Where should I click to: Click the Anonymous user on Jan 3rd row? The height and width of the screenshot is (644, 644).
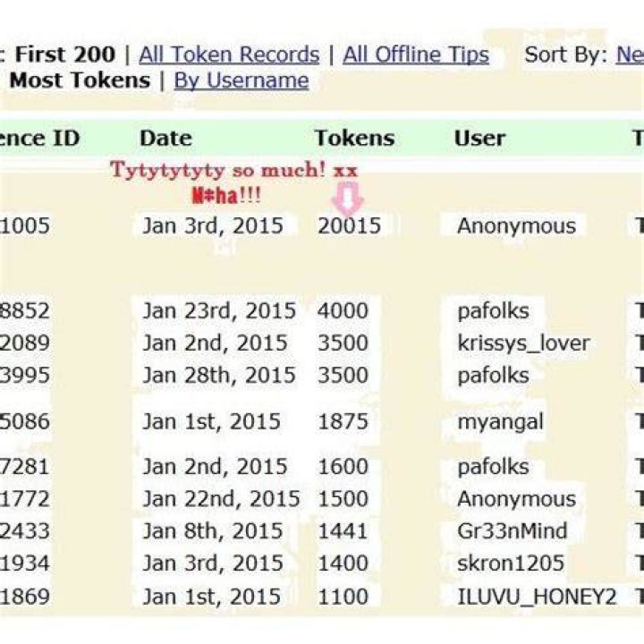[516, 226]
